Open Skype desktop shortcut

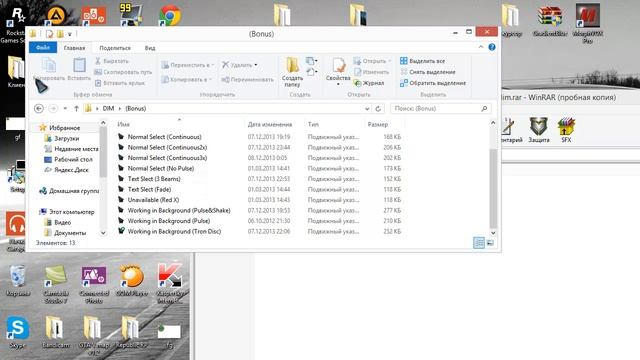tap(17, 332)
